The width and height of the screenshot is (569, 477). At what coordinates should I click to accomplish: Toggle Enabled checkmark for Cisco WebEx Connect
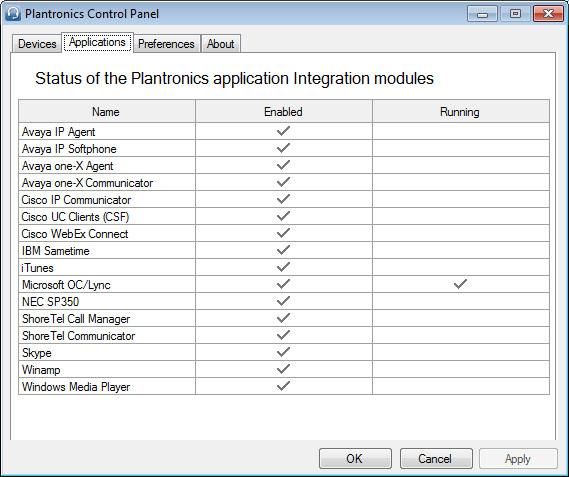[x=283, y=233]
